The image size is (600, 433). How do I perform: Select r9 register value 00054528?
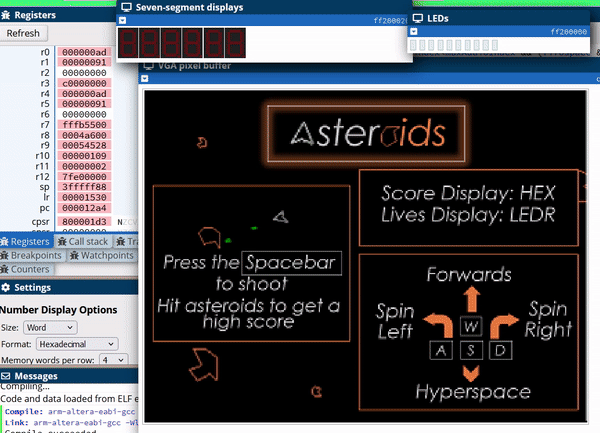point(84,145)
